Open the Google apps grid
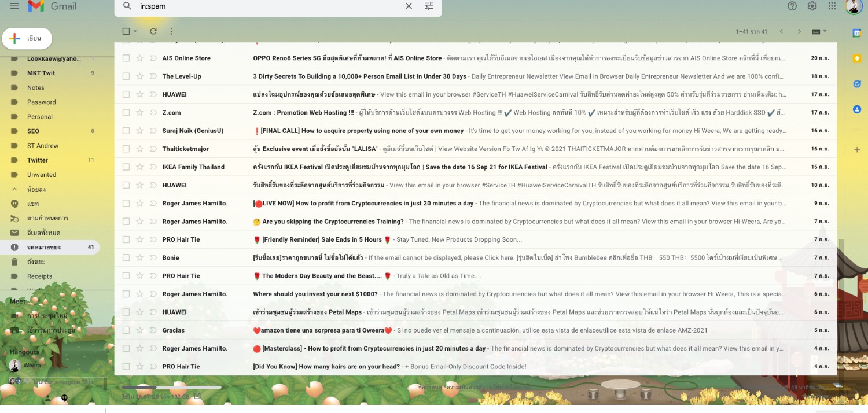 click(832, 6)
